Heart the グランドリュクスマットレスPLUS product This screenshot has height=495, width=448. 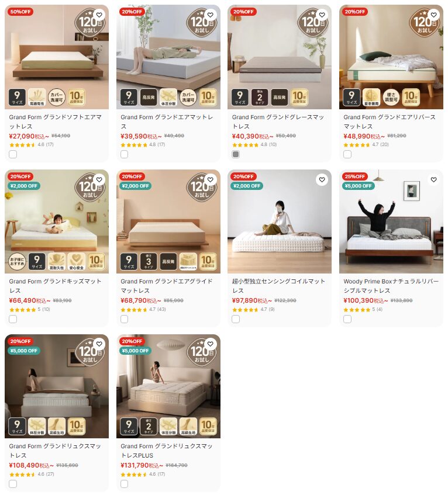211,344
